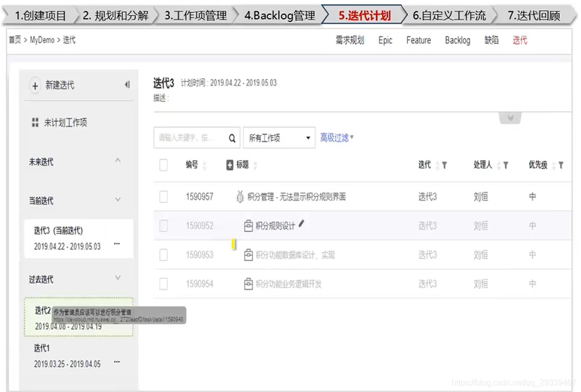Open the filter icon on 处理人 column
The height and width of the screenshot is (392, 581).
point(505,165)
